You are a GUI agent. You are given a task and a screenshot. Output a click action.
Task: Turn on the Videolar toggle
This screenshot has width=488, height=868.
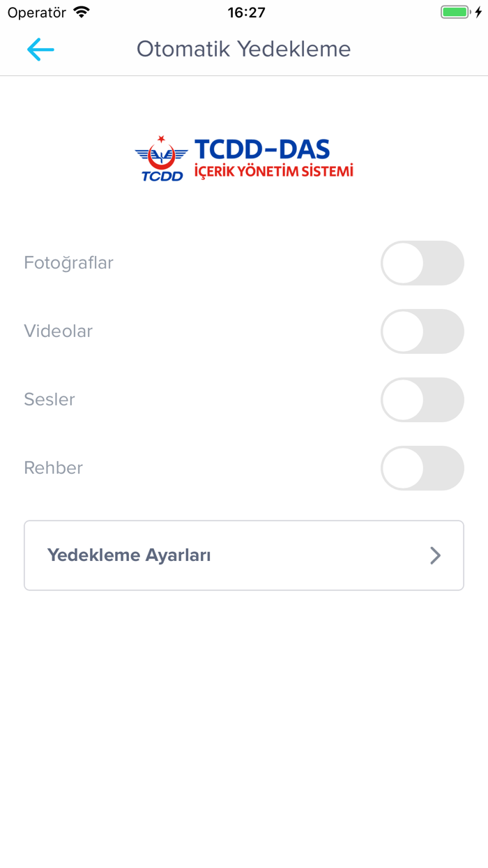click(422, 331)
